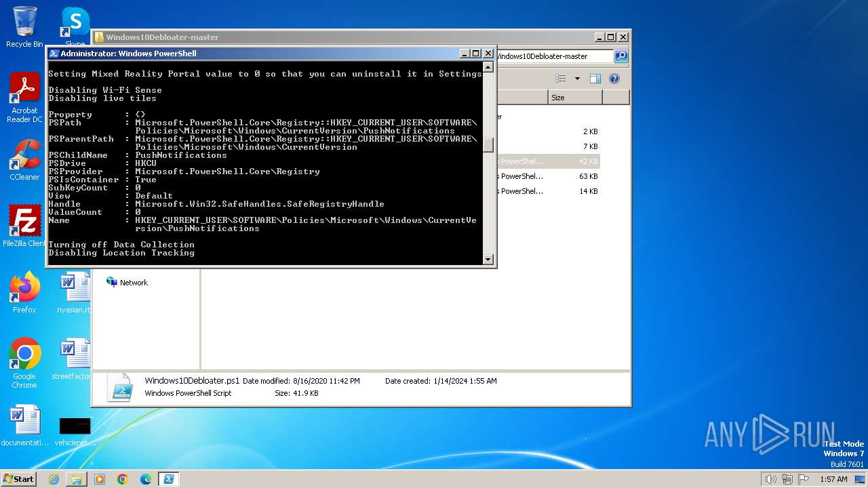The image size is (868, 488).
Task: Switch to the PowerShell taskbar button
Action: point(169,479)
